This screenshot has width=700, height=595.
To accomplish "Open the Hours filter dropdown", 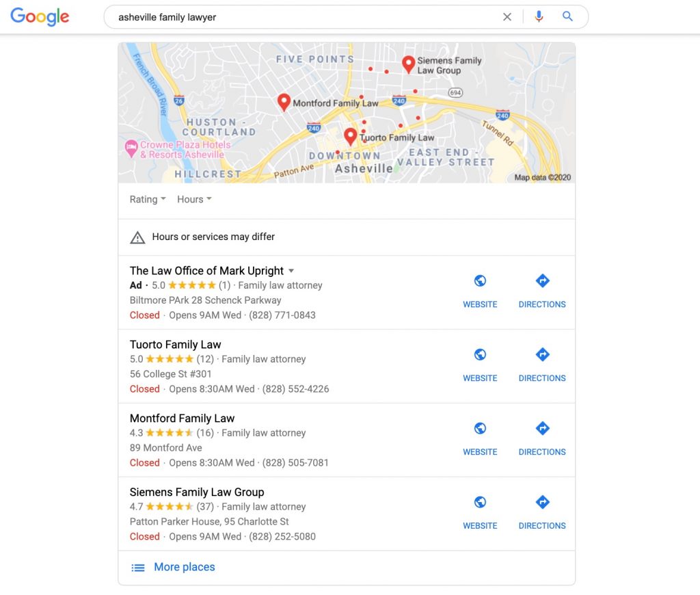I will 194,199.
